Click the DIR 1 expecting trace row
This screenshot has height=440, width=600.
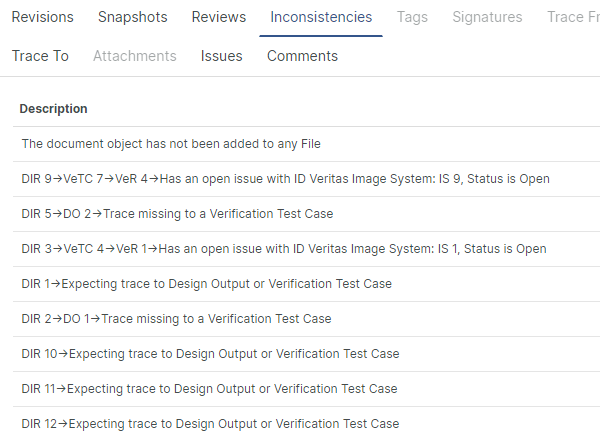point(206,284)
